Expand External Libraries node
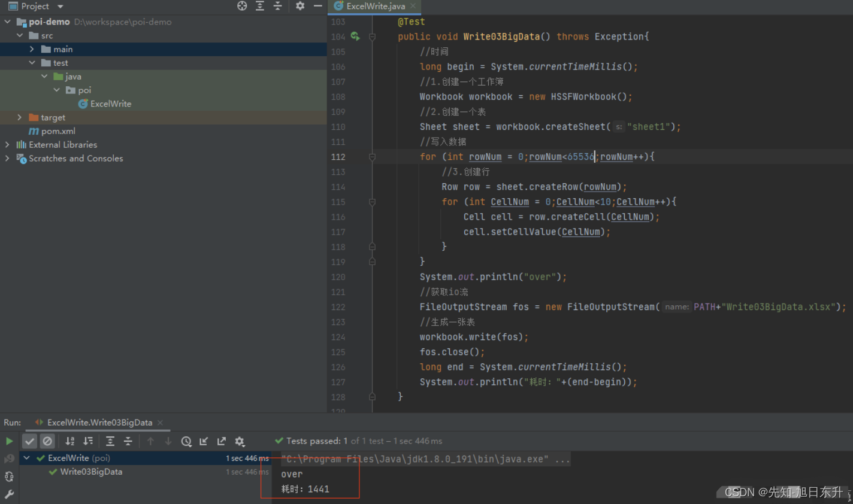Screen dimensions: 853x504 (x=7, y=144)
